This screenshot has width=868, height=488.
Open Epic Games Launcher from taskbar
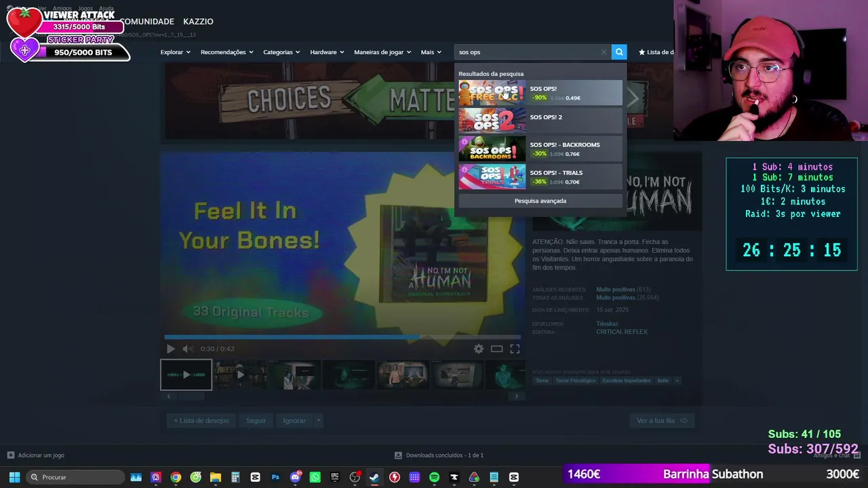tap(335, 477)
